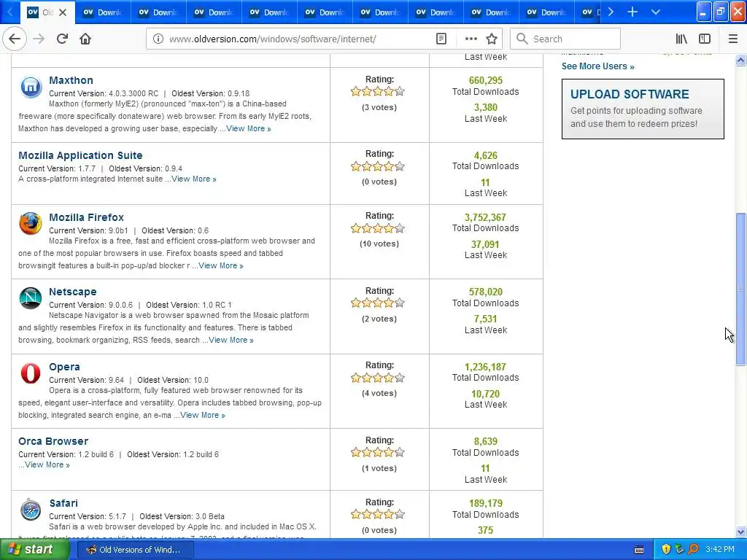
Task: Click the scrollbar down arrow
Action: pos(740,532)
